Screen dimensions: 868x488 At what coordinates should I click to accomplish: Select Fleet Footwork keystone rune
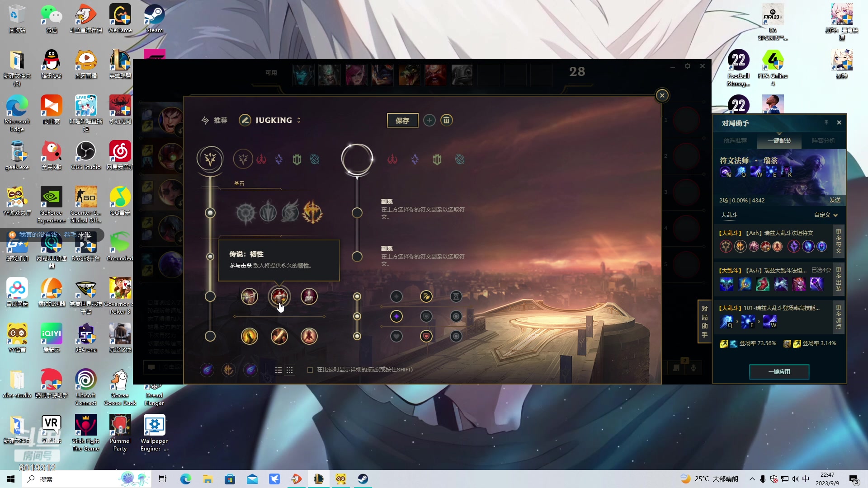click(290, 212)
